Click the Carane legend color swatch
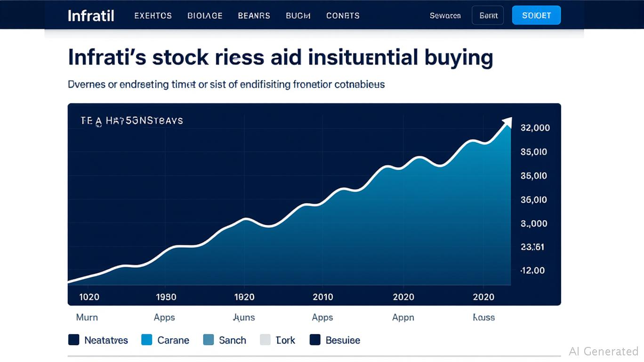 (147, 340)
